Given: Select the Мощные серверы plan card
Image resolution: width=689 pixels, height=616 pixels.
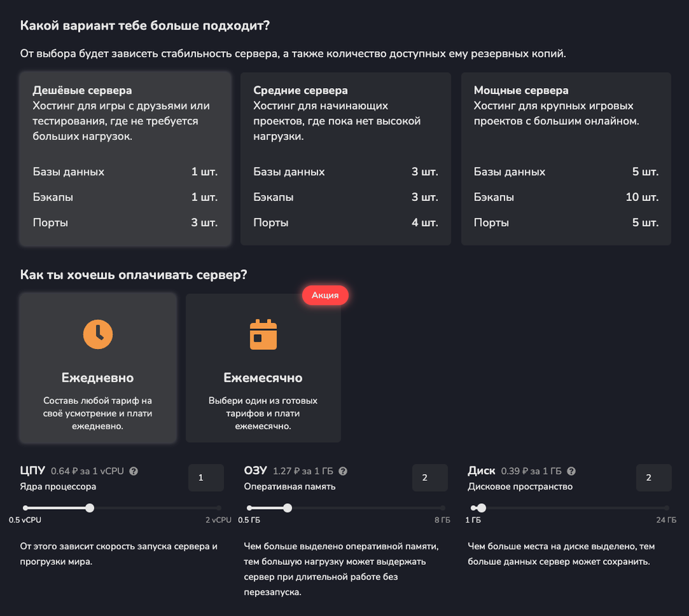Looking at the screenshot, I should pyautogui.click(x=566, y=159).
